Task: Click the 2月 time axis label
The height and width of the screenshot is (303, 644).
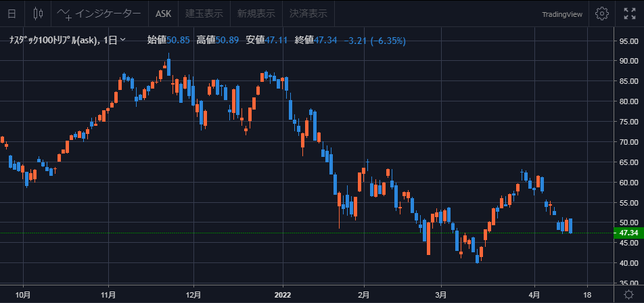Action: pyautogui.click(x=364, y=294)
